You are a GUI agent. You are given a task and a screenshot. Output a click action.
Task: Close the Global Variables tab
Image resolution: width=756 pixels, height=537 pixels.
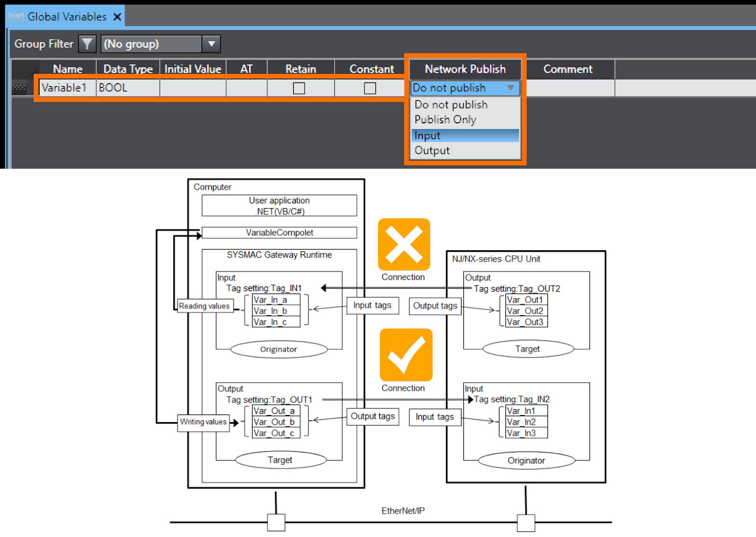[x=117, y=16]
